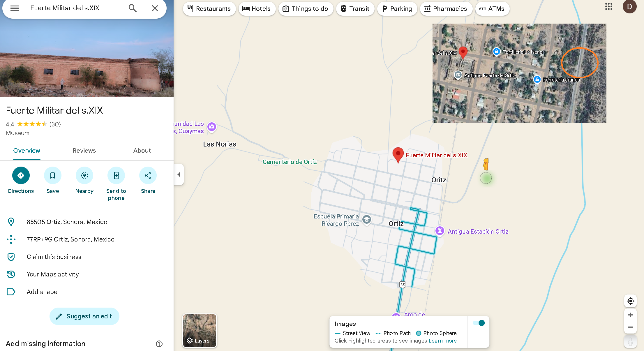This screenshot has width=644, height=351.
Task: Open the Layers map type selector
Action: point(200,331)
